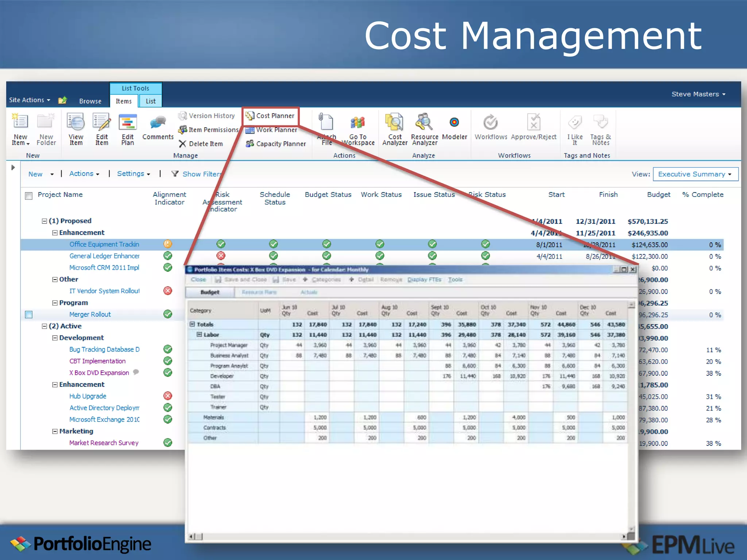
Task: Open the IT Vendor System Rollout link
Action: 104,291
